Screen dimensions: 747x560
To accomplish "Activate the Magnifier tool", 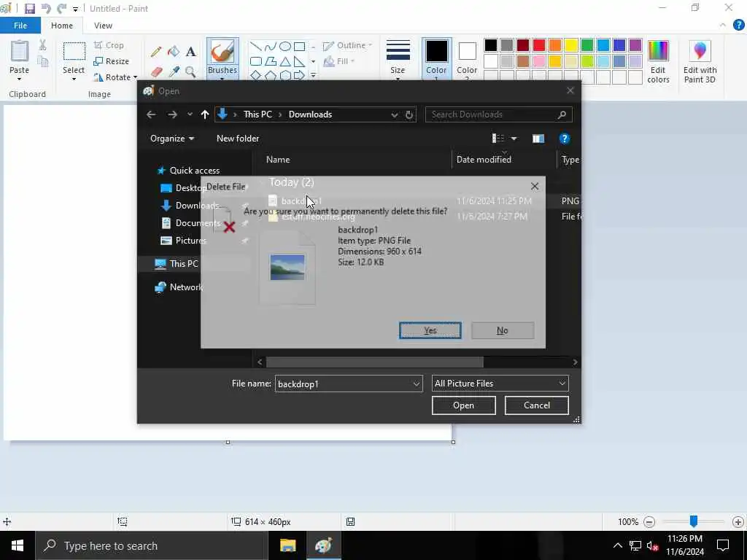I will (x=190, y=72).
